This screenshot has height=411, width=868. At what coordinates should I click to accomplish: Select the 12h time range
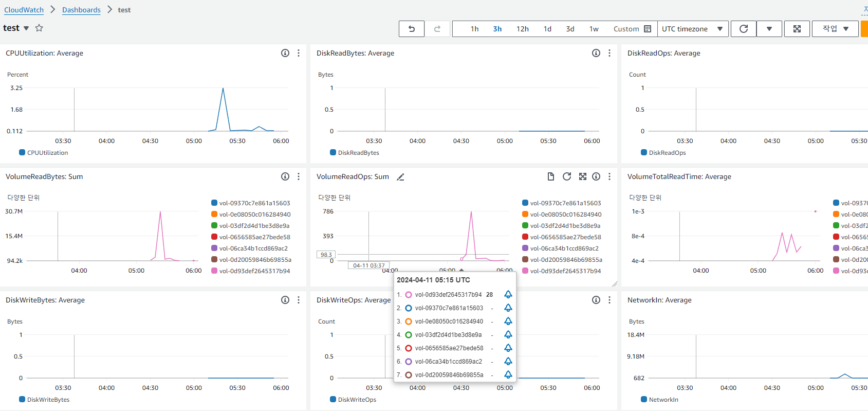pyautogui.click(x=523, y=29)
